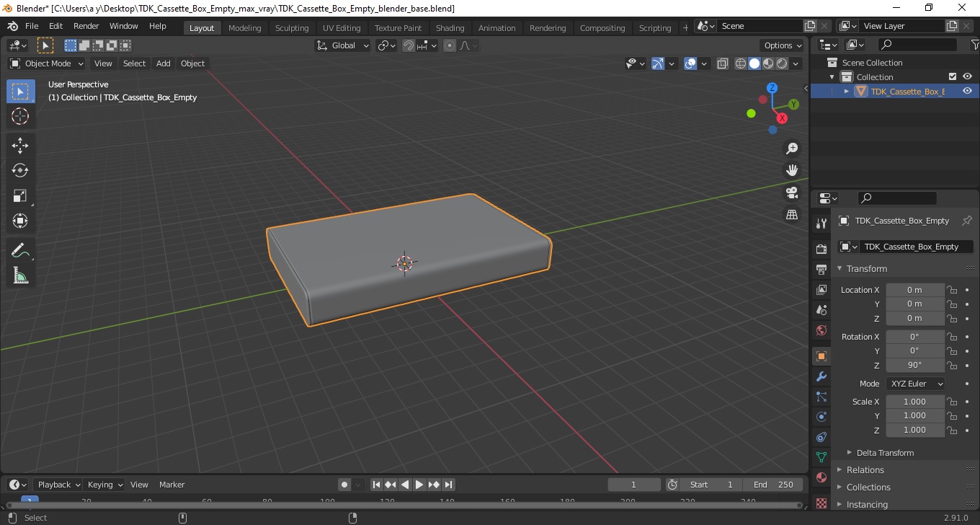980x525 pixels.
Task: Open Output properties tab
Action: pos(821,269)
